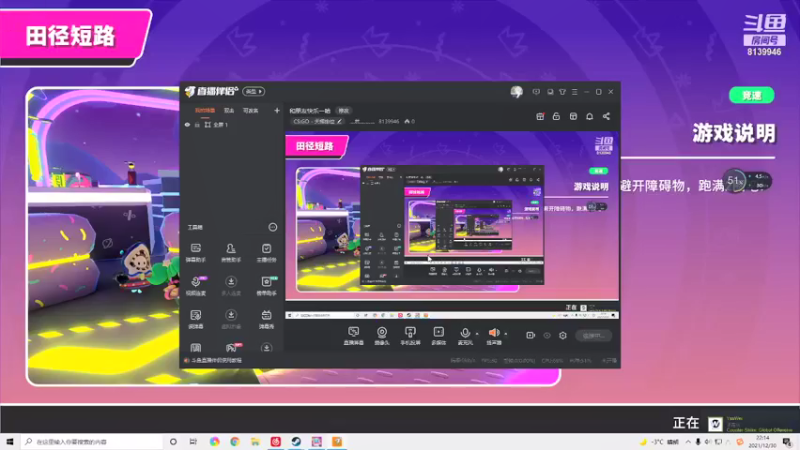
Task: Open the bottom-row first toolbox tool
Action: click(x=196, y=348)
